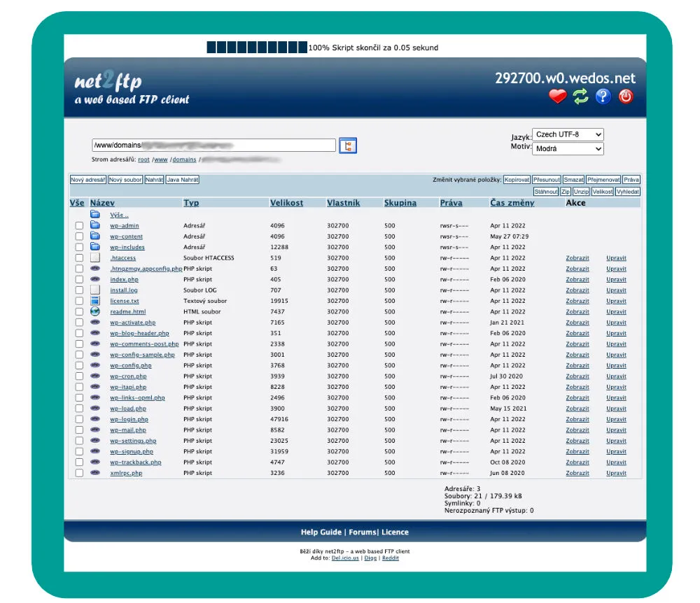The width and height of the screenshot is (700, 603).
Task: Click the Vyhledat search button
Action: tap(628, 192)
